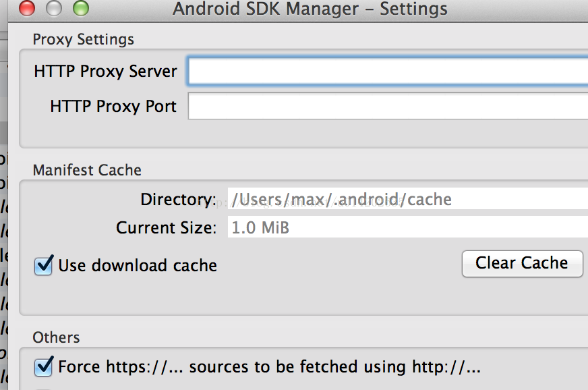Click the green zoom window button

coord(81,8)
